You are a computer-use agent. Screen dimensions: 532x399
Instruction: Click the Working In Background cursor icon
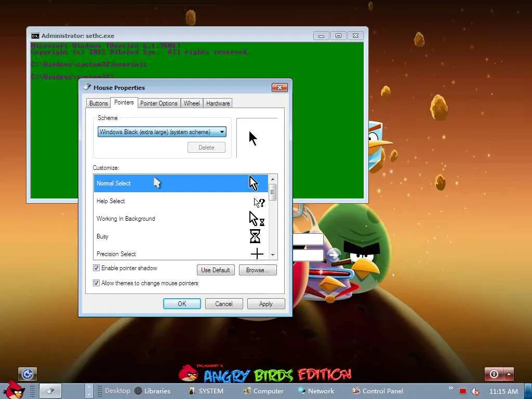tap(257, 219)
